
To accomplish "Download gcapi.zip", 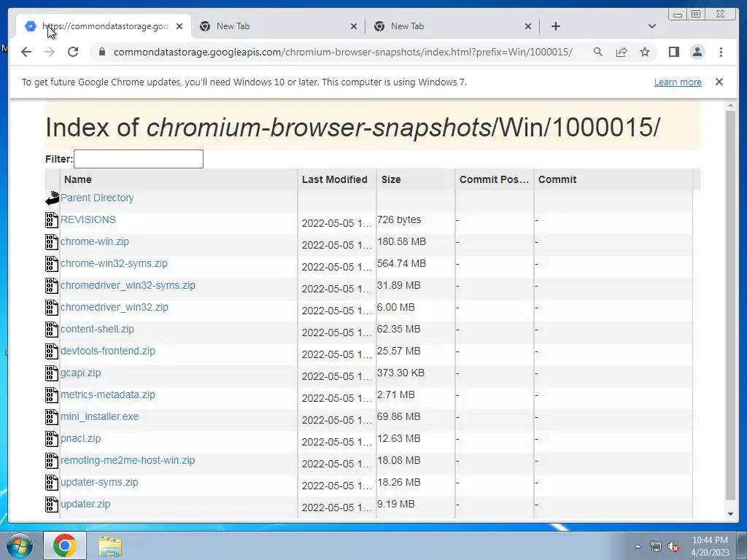I will (80, 373).
